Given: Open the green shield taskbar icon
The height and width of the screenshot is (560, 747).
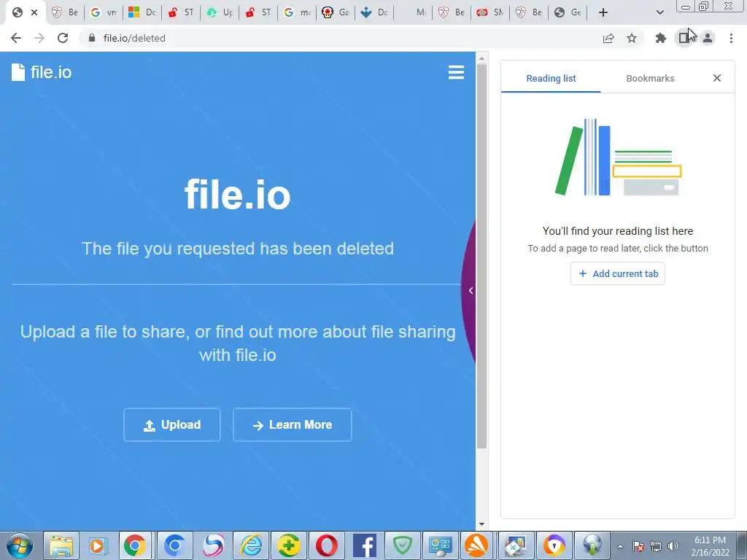Looking at the screenshot, I should tap(403, 545).
